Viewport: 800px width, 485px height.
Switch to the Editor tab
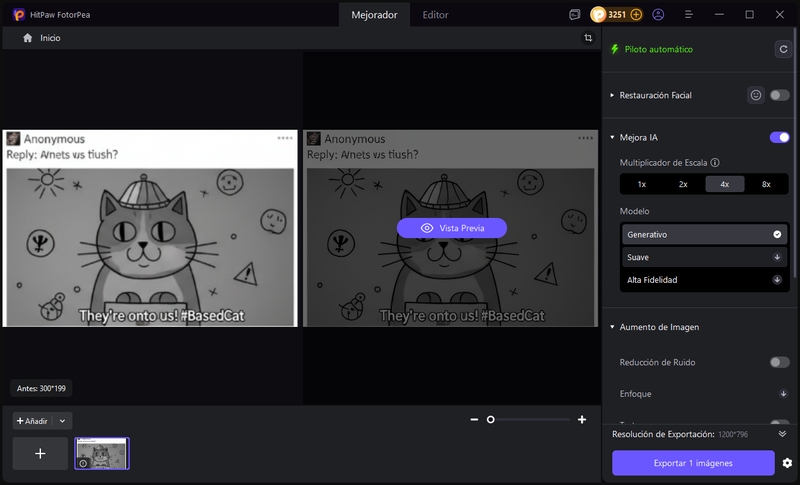435,15
